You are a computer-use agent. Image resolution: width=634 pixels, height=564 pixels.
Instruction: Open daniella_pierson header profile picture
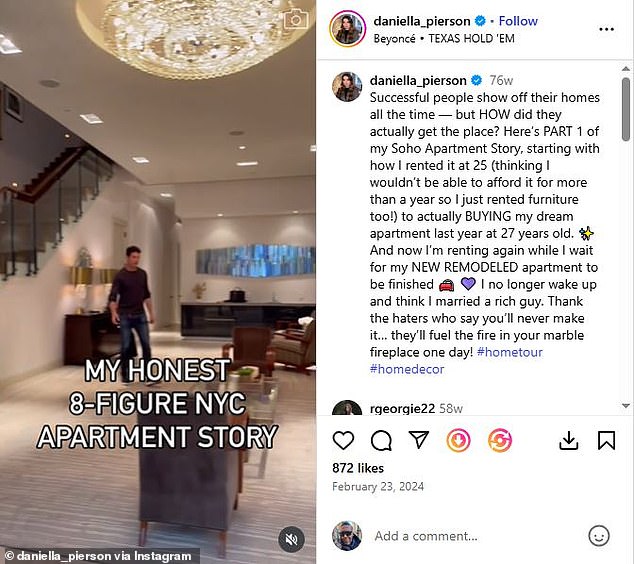[x=347, y=29]
